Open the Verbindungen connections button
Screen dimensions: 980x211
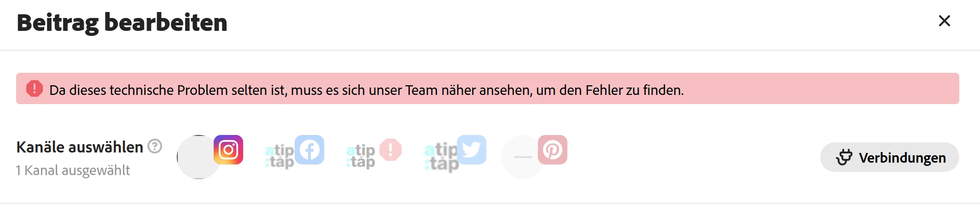click(889, 157)
